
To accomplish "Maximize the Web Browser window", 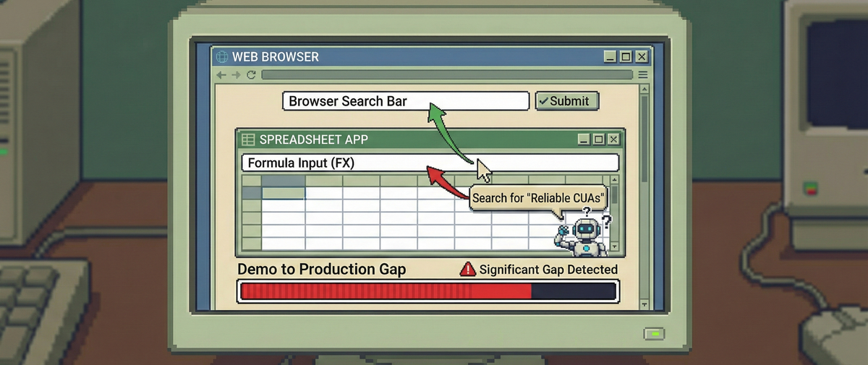I will pos(626,57).
